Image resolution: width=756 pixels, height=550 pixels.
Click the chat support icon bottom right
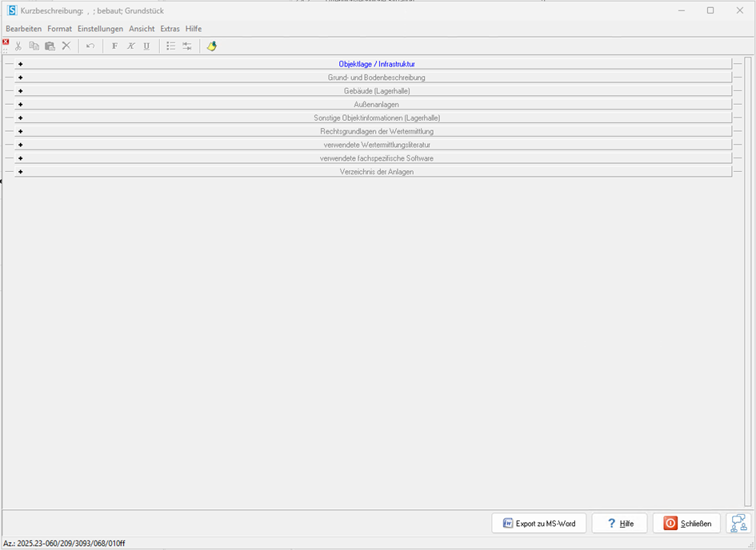(738, 523)
